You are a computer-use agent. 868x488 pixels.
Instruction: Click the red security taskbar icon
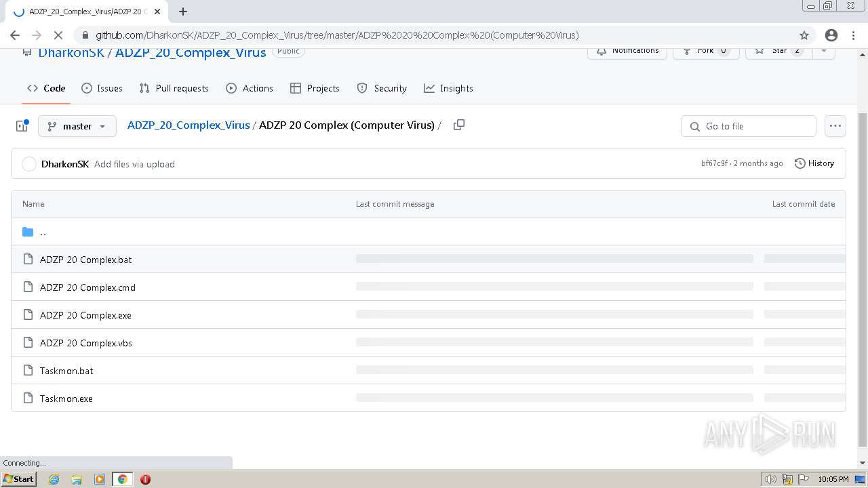pos(145,479)
